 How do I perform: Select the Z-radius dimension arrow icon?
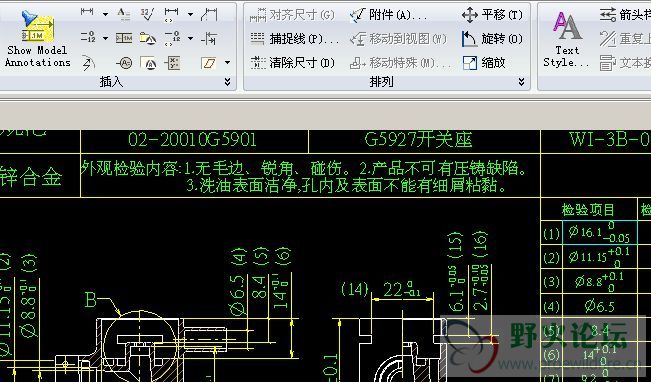[x=88, y=63]
